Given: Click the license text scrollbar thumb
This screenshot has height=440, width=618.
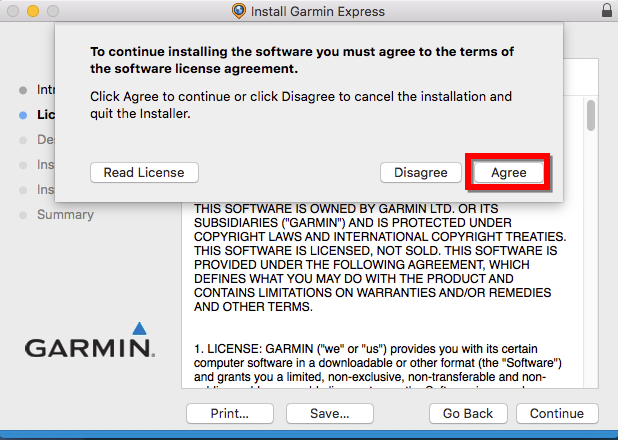Looking at the screenshot, I should (590, 115).
